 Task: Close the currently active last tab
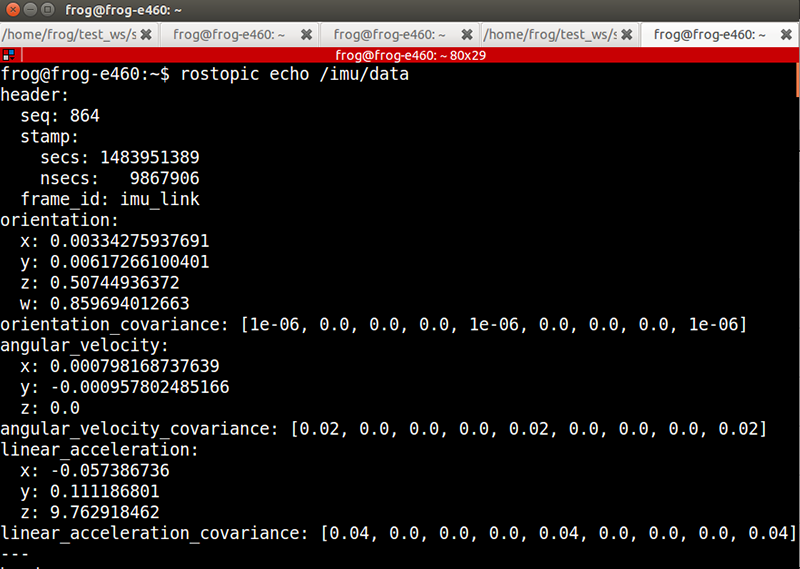[x=787, y=34]
